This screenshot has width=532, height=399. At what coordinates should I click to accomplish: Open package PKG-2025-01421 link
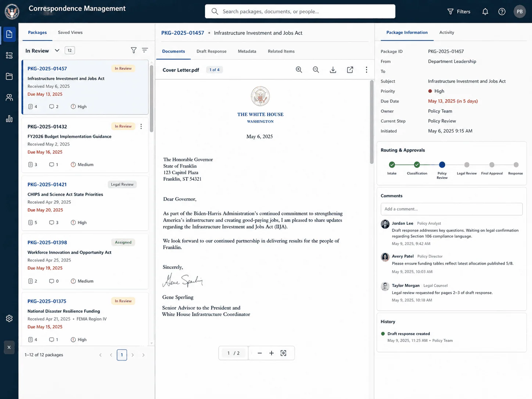coord(47,184)
